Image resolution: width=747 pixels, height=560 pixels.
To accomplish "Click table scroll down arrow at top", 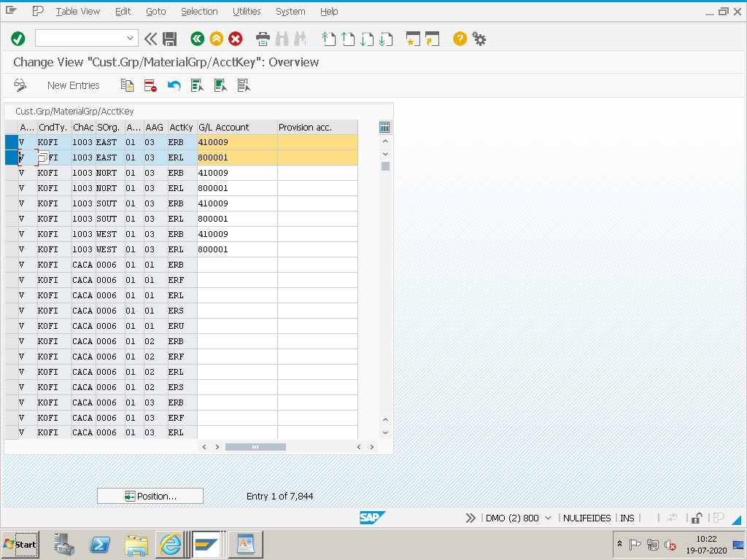I will (385, 154).
